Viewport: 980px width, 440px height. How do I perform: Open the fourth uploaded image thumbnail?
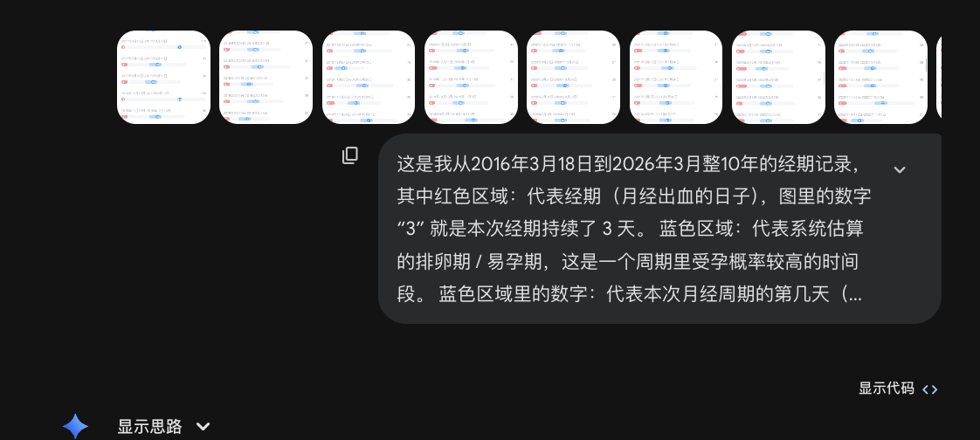pos(472,77)
